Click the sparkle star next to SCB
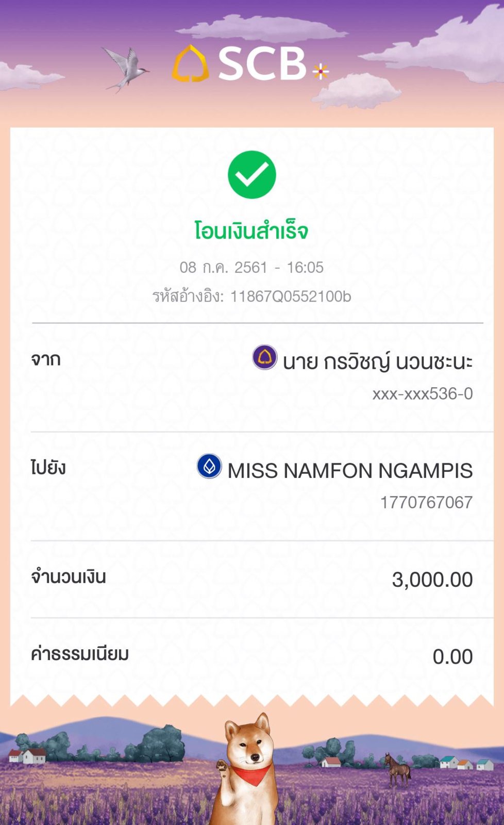Image resolution: width=504 pixels, height=825 pixels. 321,71
